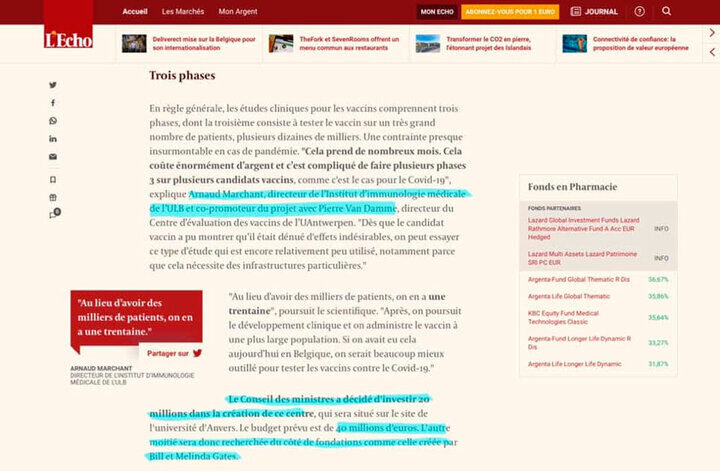Open KBC Equity Fund Medical Technologies

click(x=563, y=317)
